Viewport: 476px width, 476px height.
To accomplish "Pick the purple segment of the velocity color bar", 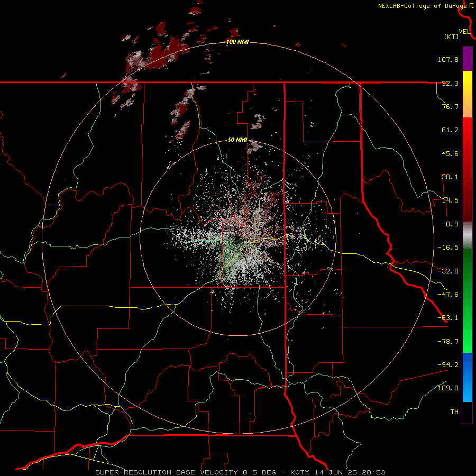I will (x=467, y=59).
